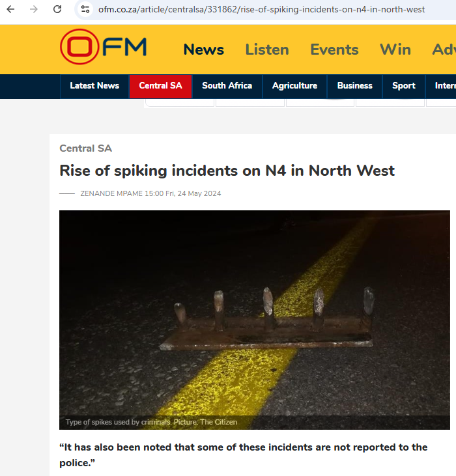
Task: Select the Latest News tab
Action: click(x=94, y=86)
